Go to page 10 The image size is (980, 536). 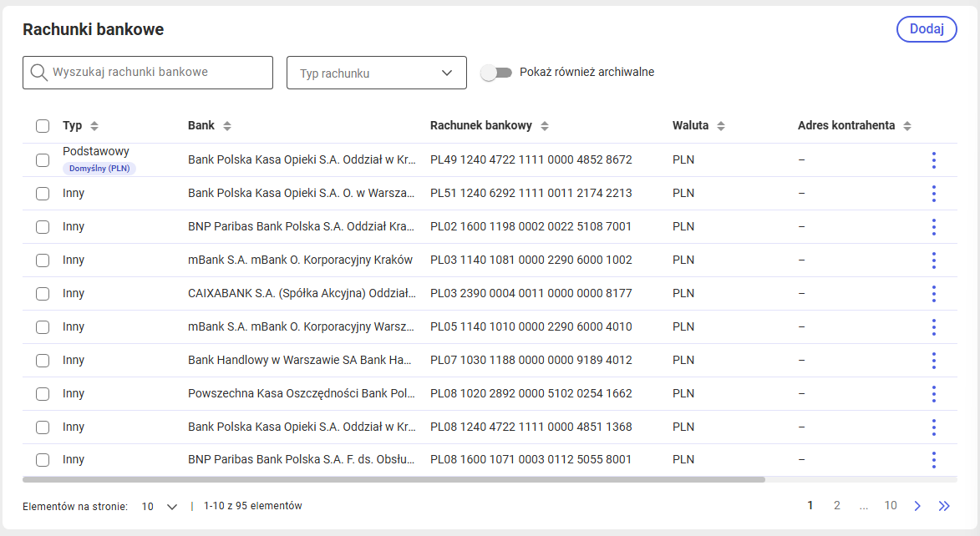coord(891,505)
